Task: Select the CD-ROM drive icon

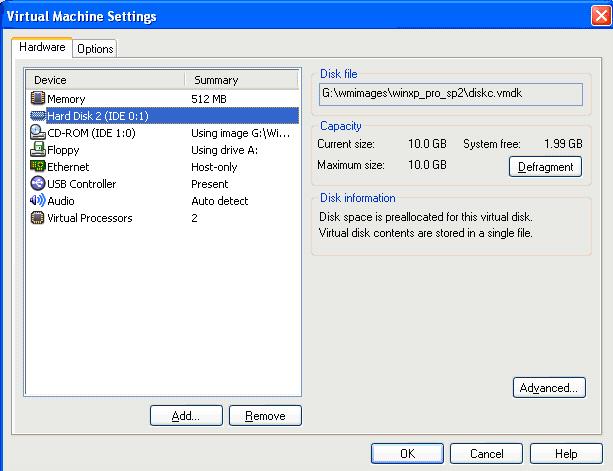Action: tap(38, 133)
